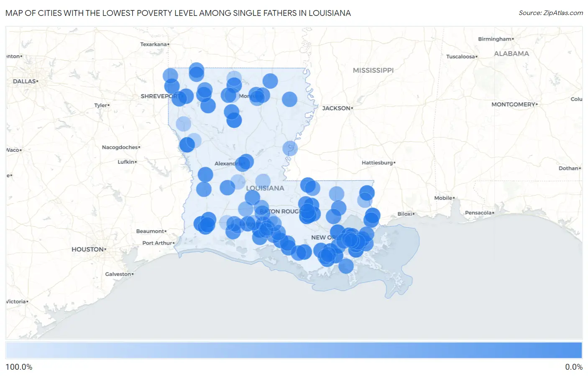Click the ALABAMA state label
Image resolution: width=588 pixels, height=376 pixels.
pyautogui.click(x=511, y=54)
